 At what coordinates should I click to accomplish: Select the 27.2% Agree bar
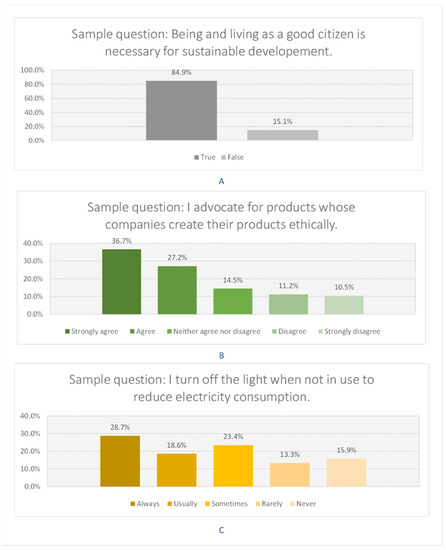(177, 290)
